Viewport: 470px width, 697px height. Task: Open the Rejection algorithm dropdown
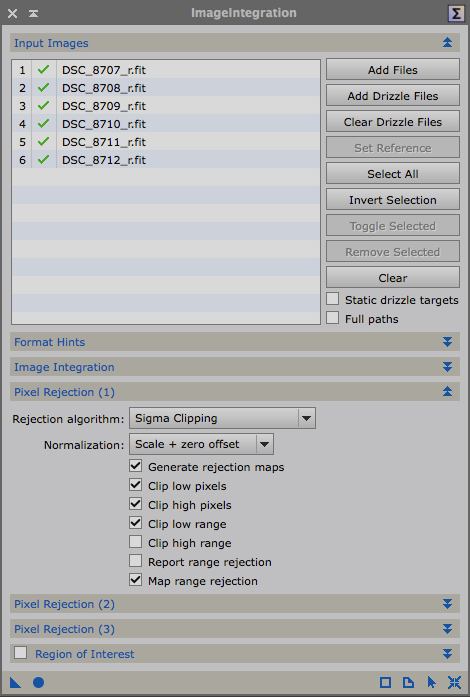pyautogui.click(x=222, y=418)
